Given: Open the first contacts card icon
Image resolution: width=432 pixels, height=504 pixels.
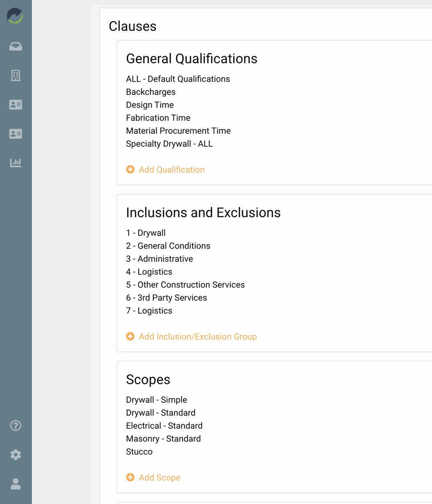Looking at the screenshot, I should click(x=15, y=105).
